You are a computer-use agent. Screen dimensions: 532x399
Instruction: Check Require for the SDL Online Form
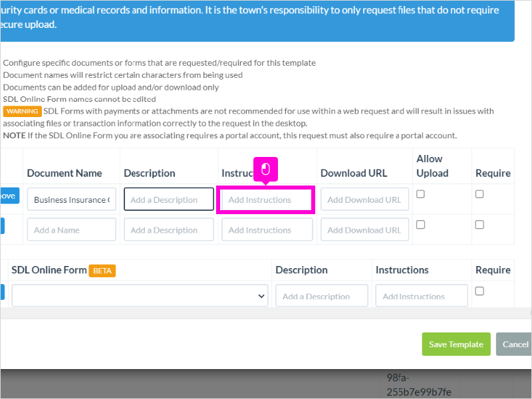pos(479,291)
